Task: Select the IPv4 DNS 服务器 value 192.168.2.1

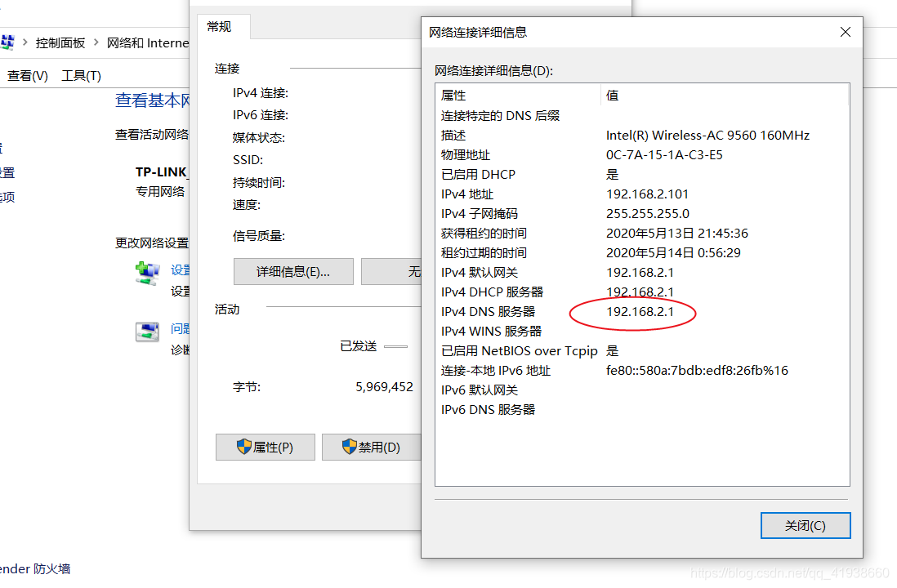Action: [640, 312]
